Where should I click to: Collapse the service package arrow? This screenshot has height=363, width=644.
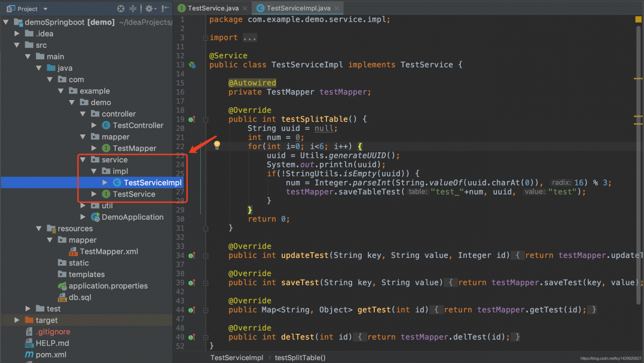[x=83, y=160]
